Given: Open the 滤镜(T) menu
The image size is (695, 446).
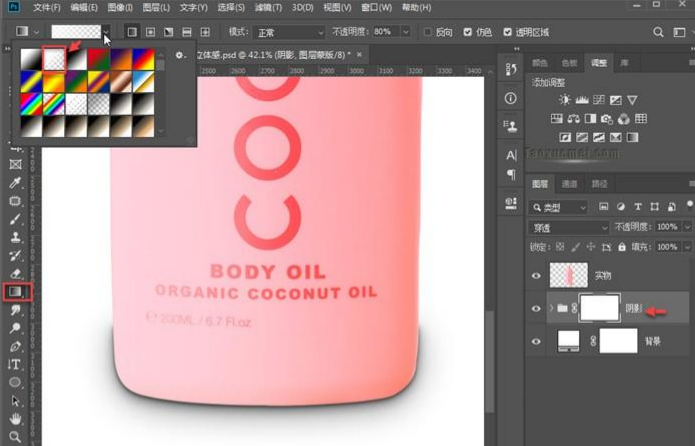Looking at the screenshot, I should pos(268,8).
